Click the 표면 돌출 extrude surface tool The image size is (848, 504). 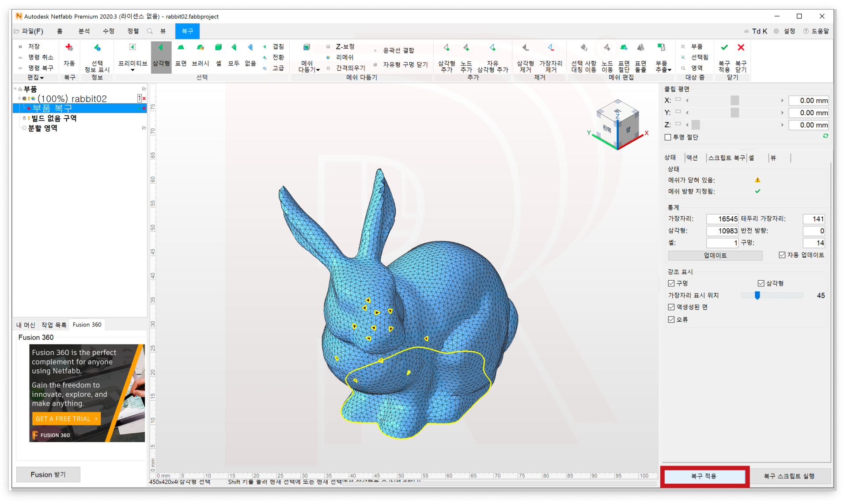point(640,48)
